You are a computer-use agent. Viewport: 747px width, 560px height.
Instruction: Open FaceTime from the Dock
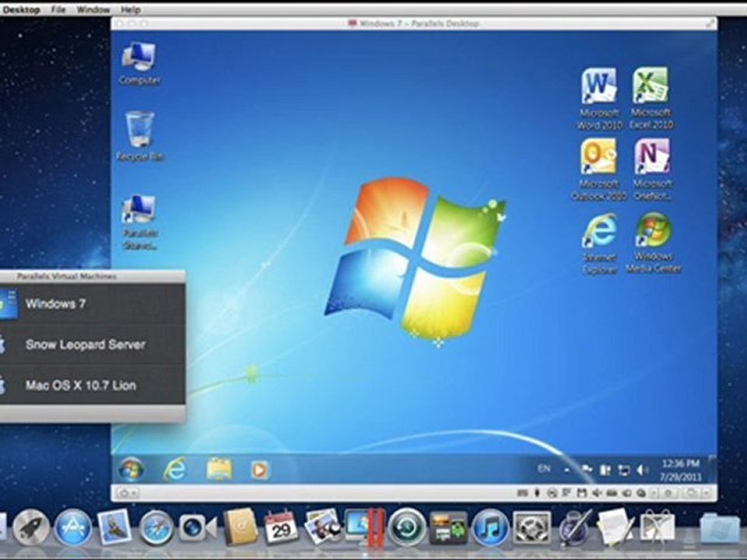[197, 527]
